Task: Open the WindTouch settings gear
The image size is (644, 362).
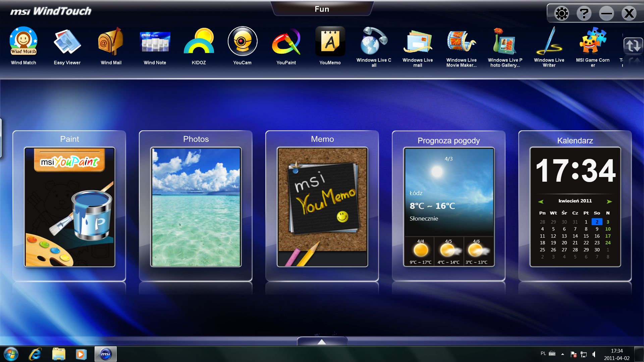Action: 561,14
